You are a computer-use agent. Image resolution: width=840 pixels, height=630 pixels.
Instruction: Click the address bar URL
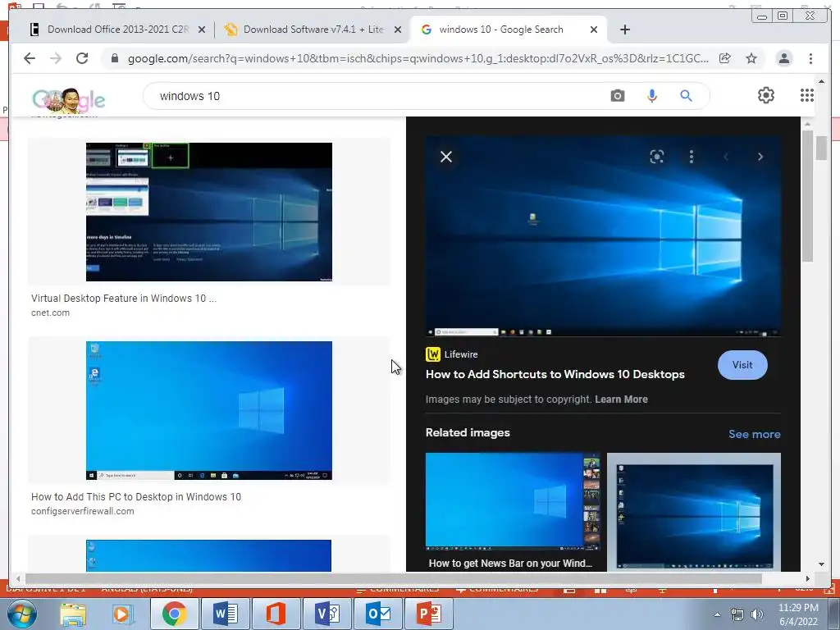point(418,58)
